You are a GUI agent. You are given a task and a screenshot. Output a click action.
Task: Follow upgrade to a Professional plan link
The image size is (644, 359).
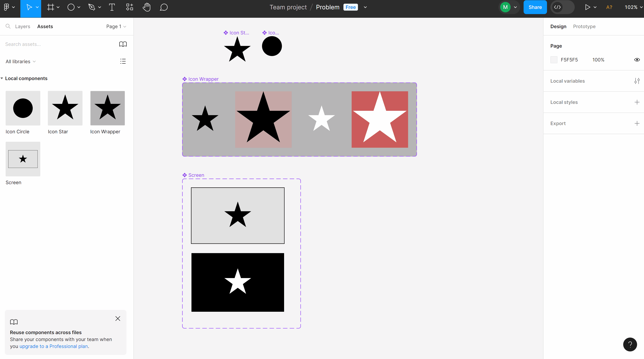(x=54, y=346)
